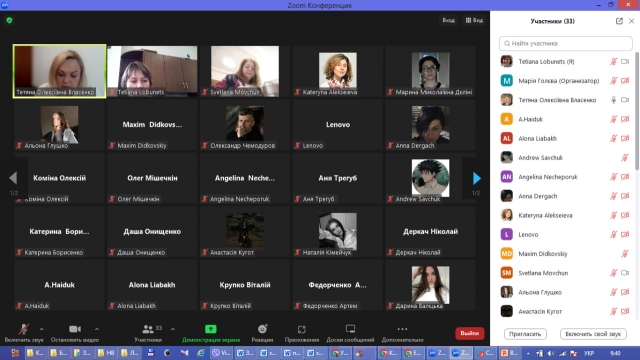Click the green encryption shield icon
The image size is (640, 360).
[x=9, y=20]
